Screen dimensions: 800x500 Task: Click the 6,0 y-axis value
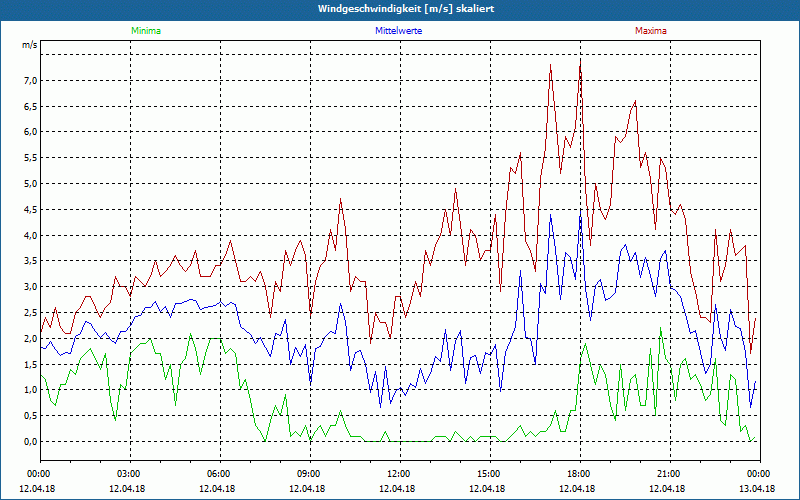click(x=30, y=132)
